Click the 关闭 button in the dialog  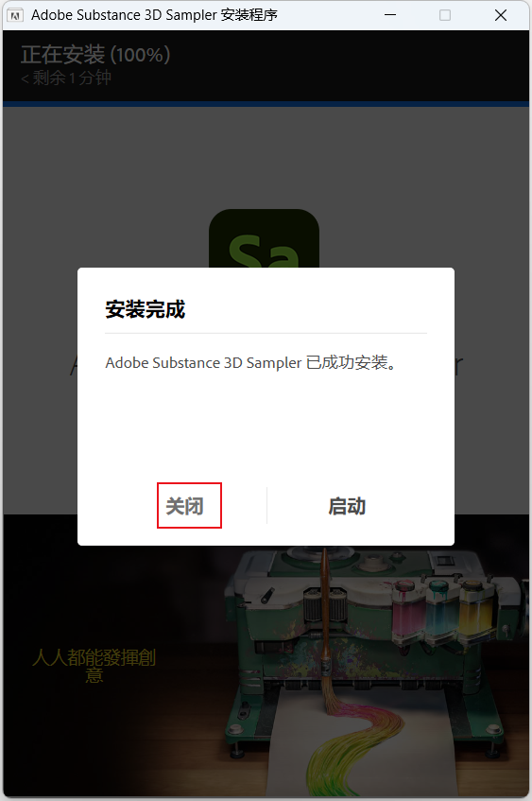(185, 506)
